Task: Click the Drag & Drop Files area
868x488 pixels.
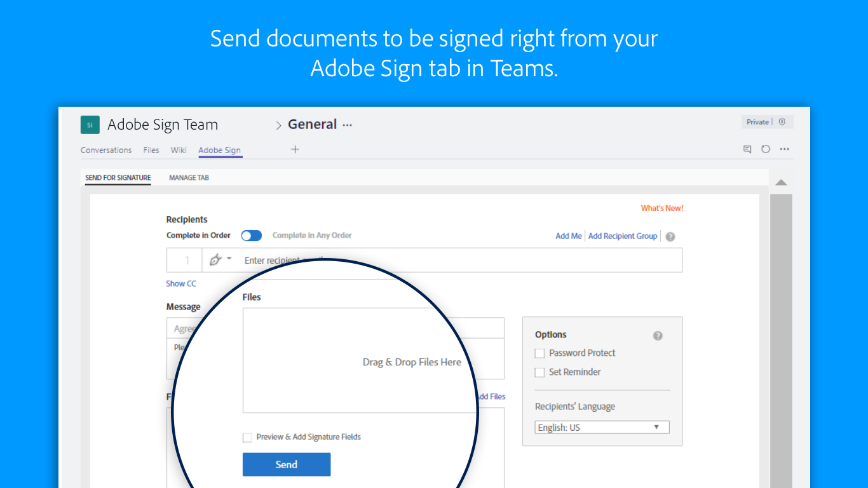Action: pyautogui.click(x=360, y=361)
